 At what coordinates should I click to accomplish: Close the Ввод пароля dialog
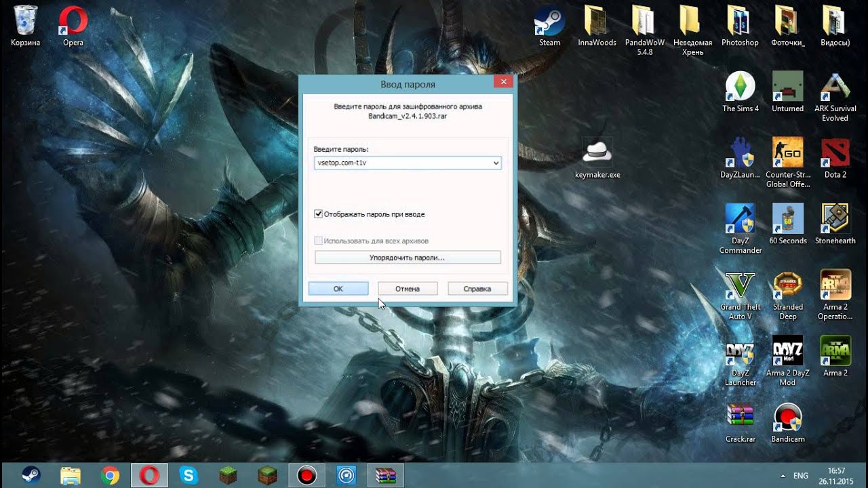pyautogui.click(x=503, y=82)
